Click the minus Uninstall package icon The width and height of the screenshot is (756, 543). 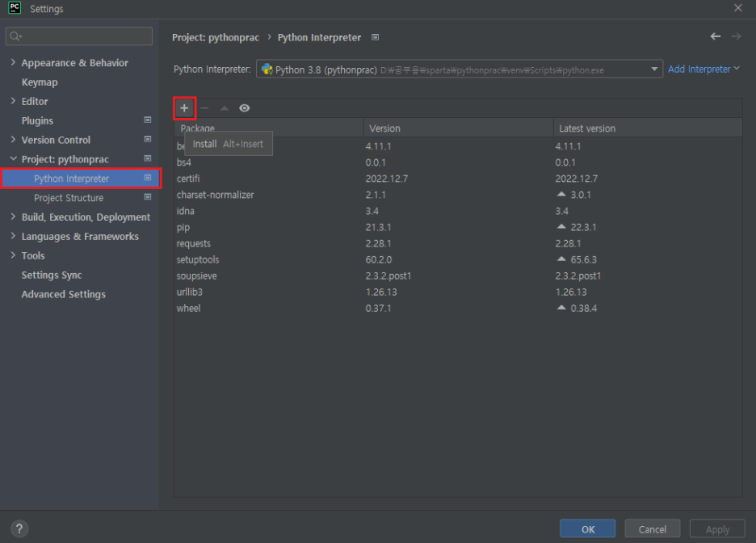[204, 108]
